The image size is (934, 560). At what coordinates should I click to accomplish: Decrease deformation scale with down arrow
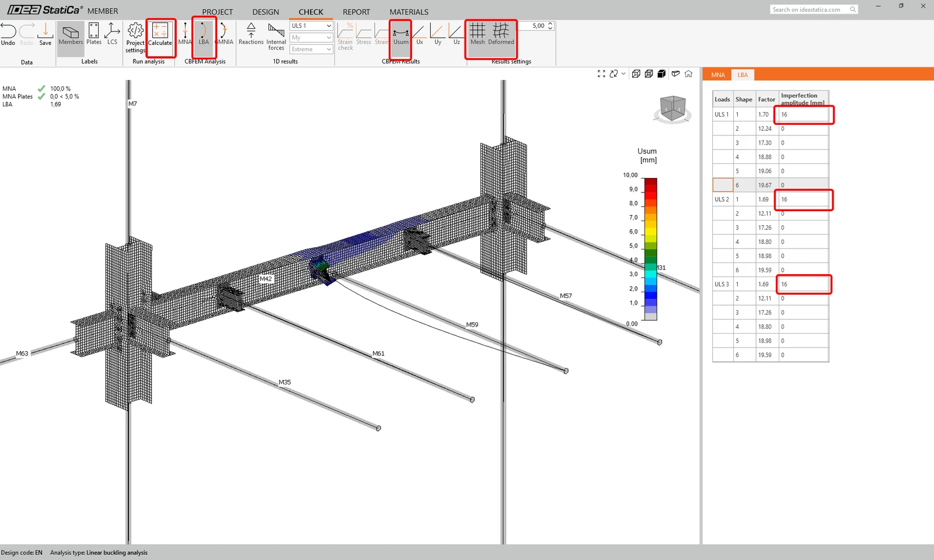(550, 28)
